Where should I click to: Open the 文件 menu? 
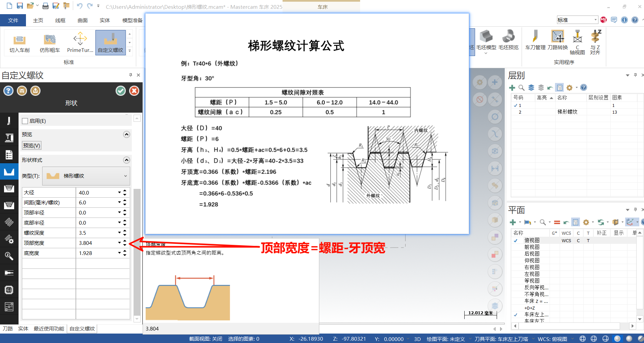coord(13,20)
